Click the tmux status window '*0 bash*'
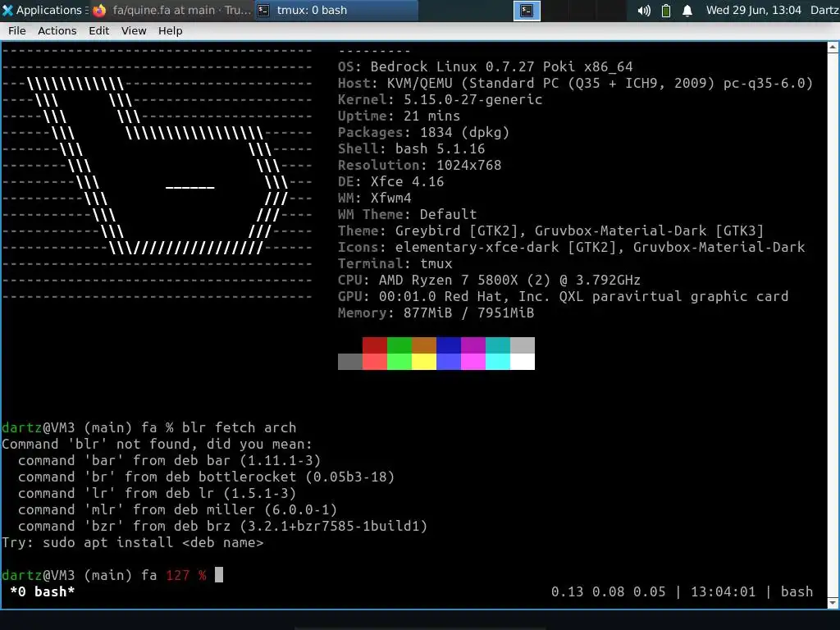The image size is (840, 630). pyautogui.click(x=43, y=591)
